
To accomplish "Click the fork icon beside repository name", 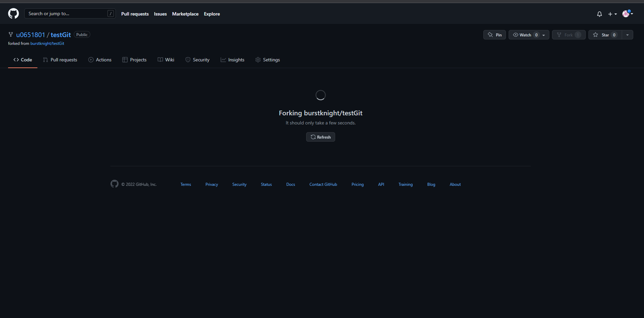I will point(11,34).
